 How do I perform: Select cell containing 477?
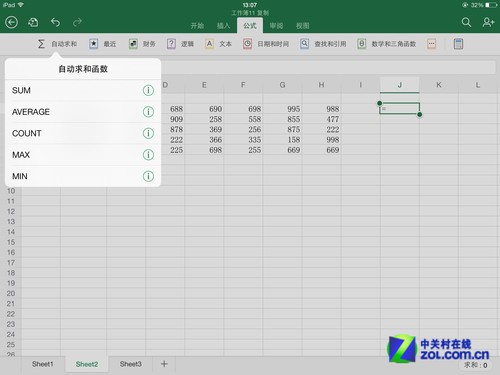click(322, 119)
